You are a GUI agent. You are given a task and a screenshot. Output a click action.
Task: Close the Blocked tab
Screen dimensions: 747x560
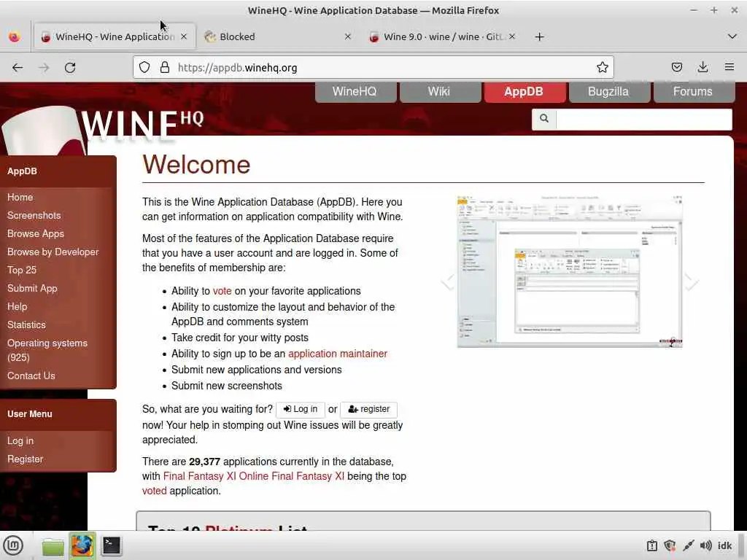pos(348,36)
